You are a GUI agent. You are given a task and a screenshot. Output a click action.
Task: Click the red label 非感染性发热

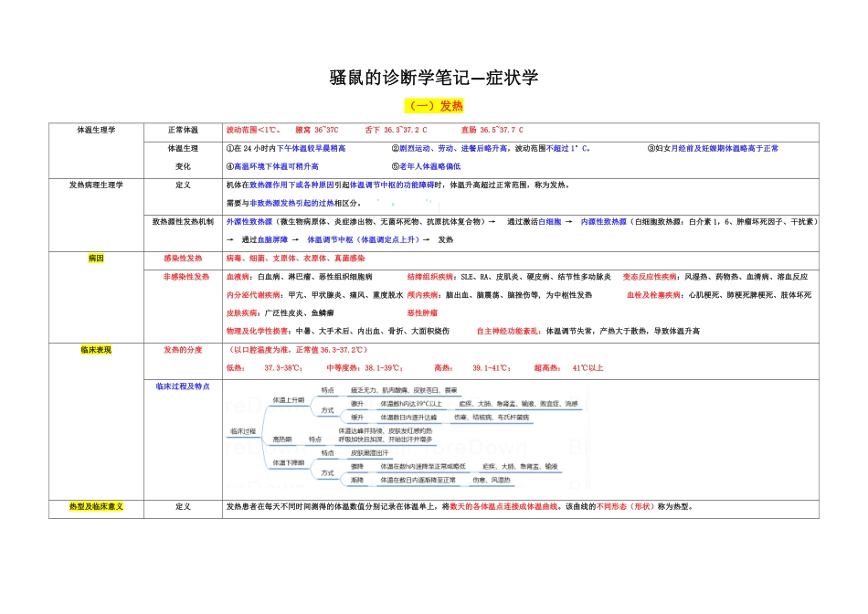pyautogui.click(x=186, y=276)
